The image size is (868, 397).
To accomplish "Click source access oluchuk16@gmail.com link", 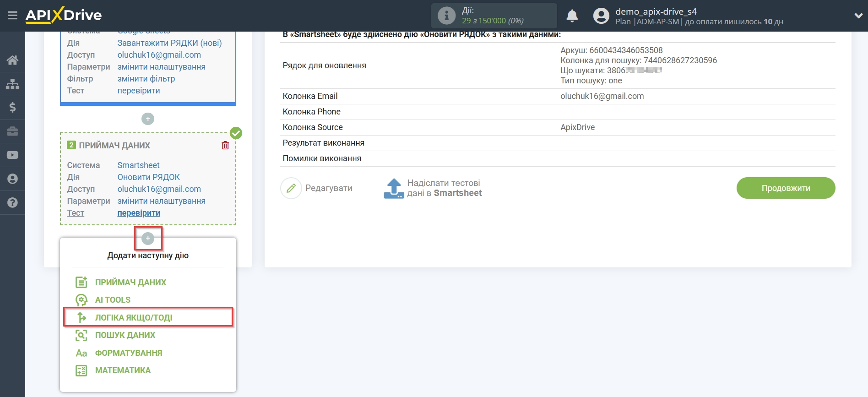I will pos(159,55).
